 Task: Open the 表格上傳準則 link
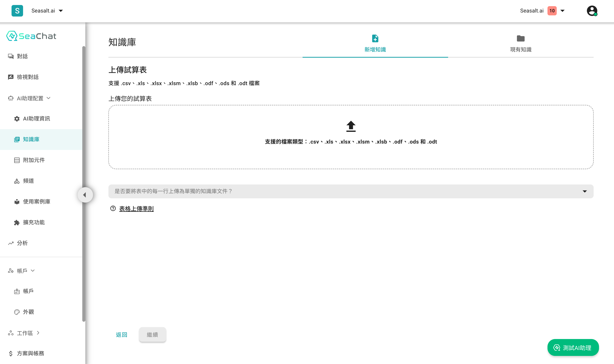[136, 209]
